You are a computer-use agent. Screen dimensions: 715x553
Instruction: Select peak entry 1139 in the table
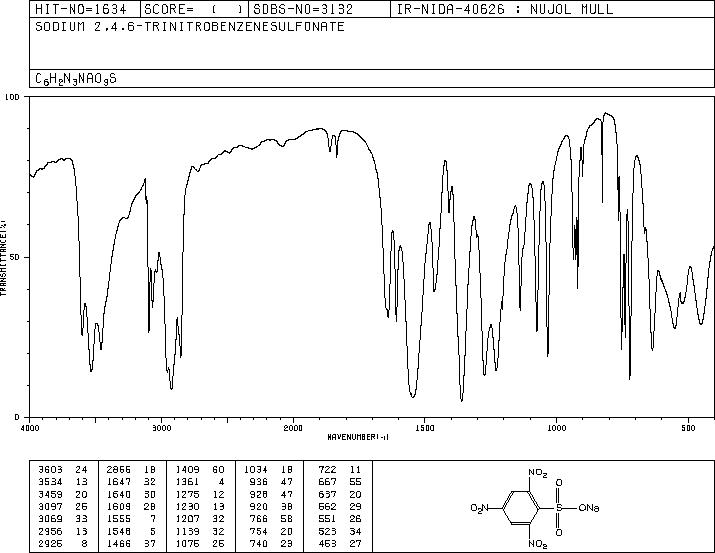(200, 531)
